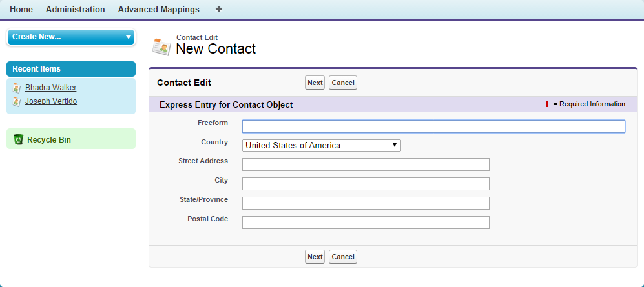Switch to the Administration tab
Image resolution: width=644 pixels, height=287 pixels.
tap(76, 10)
